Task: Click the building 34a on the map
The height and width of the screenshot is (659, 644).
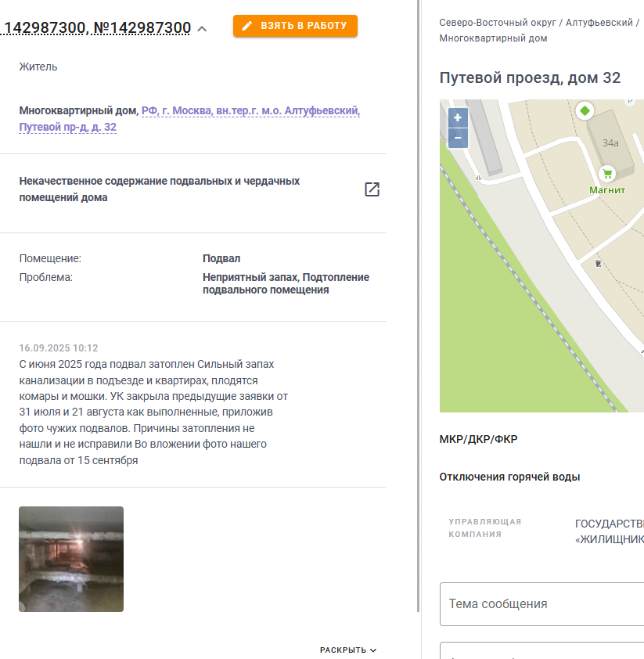Action: 610,143
